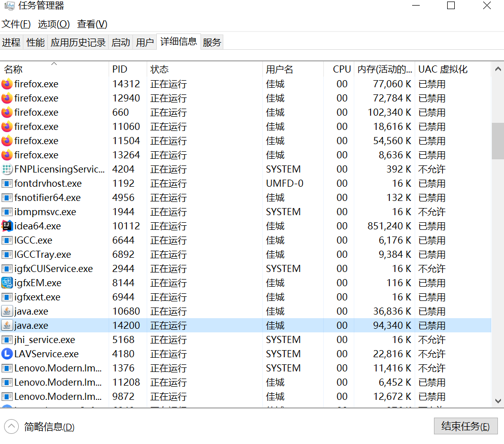The image size is (504, 444).
Task: Click the Task Manager title bar icon
Action: click(9, 6)
